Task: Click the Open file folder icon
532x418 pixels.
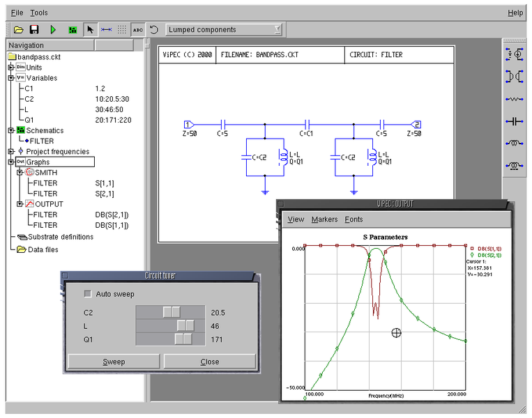Action: (x=19, y=30)
